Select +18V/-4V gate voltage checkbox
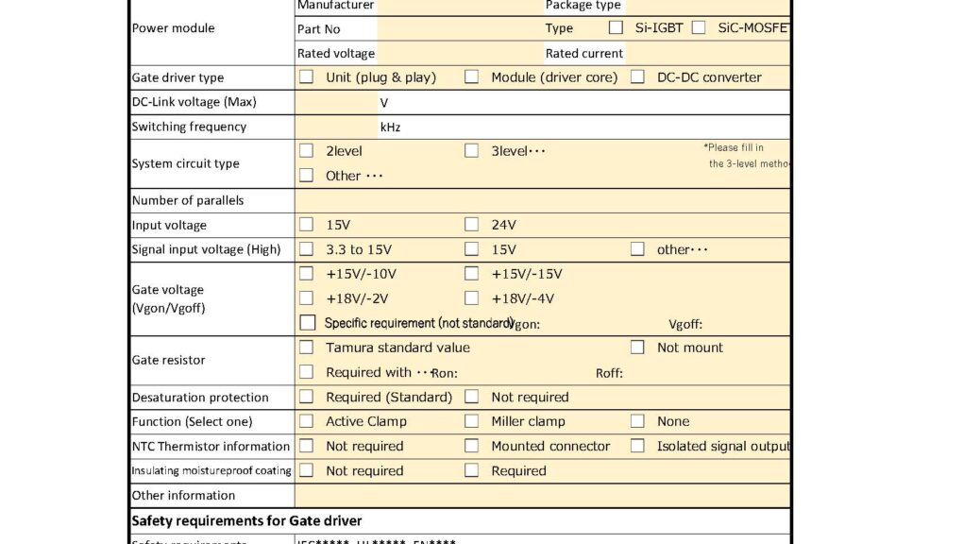980x544 pixels. [x=472, y=298]
